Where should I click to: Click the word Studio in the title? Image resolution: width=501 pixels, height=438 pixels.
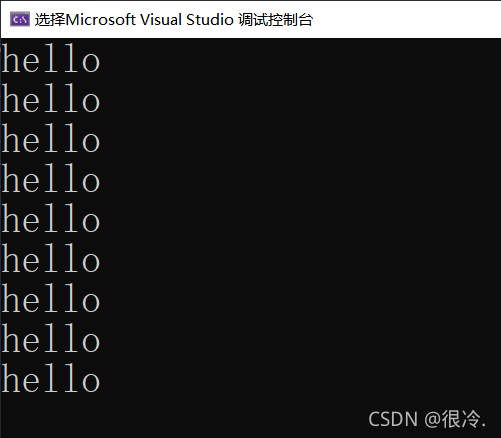[x=210, y=20]
